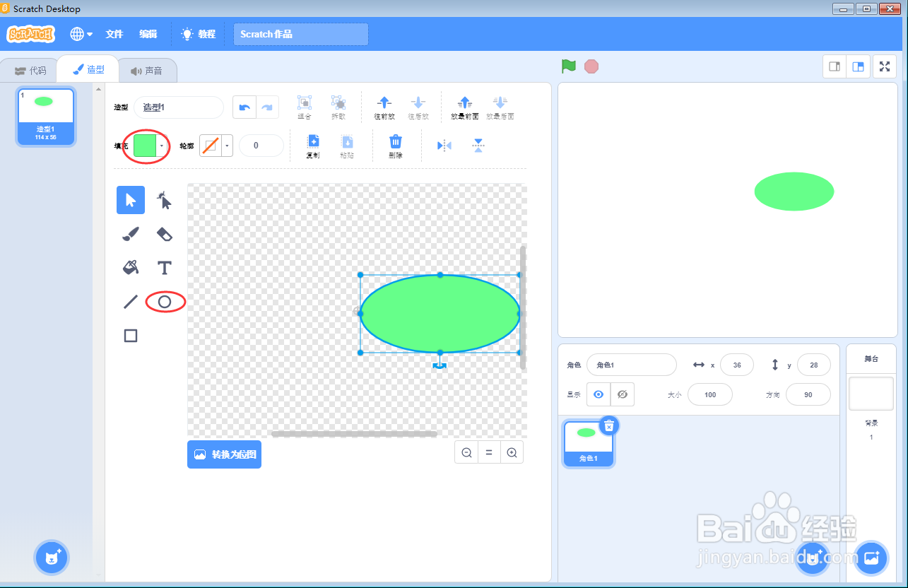The image size is (908, 588).
Task: Click the y coordinate field 28
Action: point(814,365)
